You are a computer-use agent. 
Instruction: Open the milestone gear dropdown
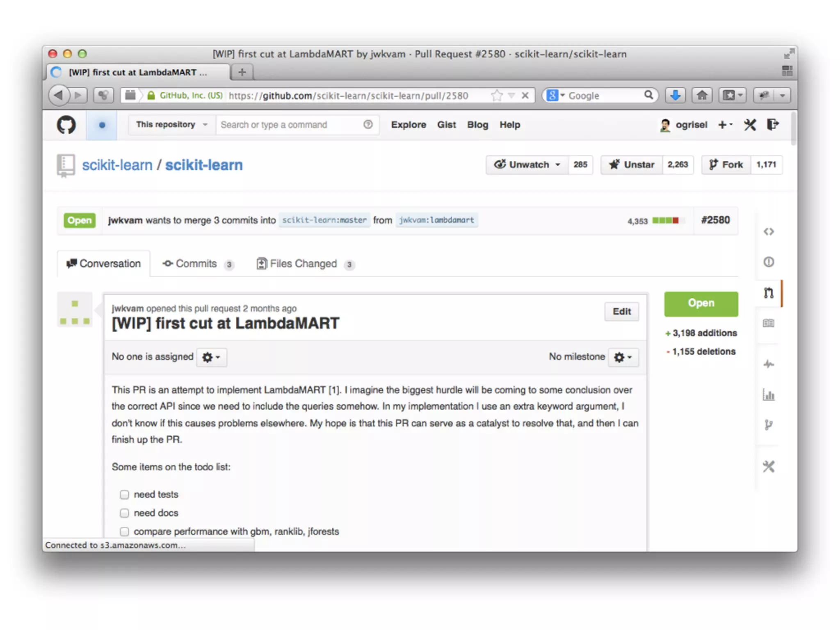click(x=623, y=357)
